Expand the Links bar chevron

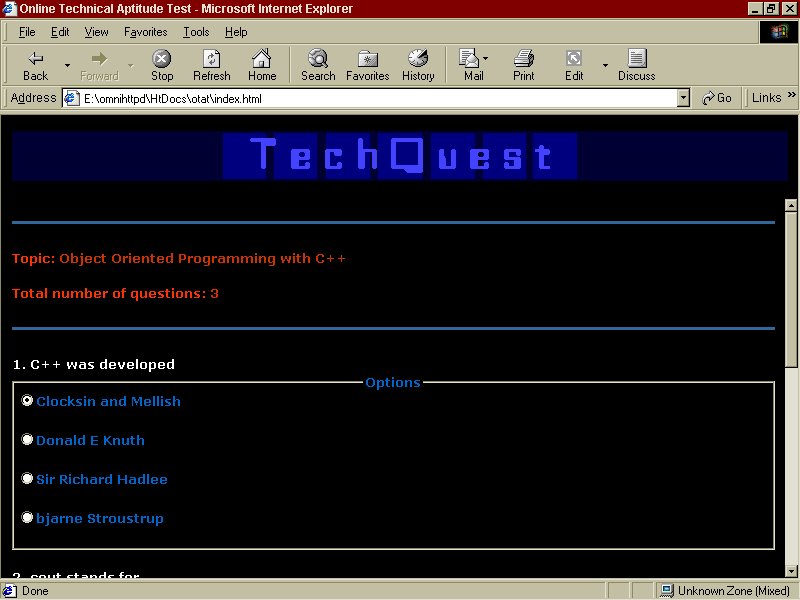[791, 94]
